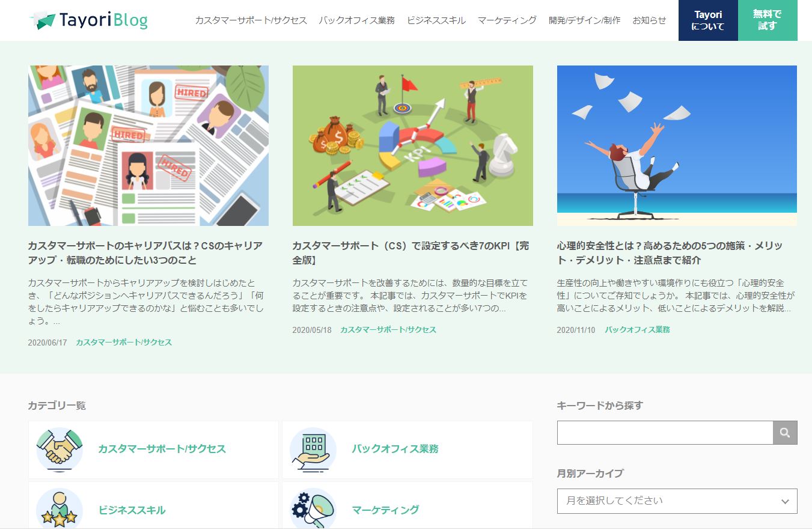The width and height of the screenshot is (812, 530).
Task: Click the handshake icon for カスタマーサポート/サクセス
Action: coord(60,449)
